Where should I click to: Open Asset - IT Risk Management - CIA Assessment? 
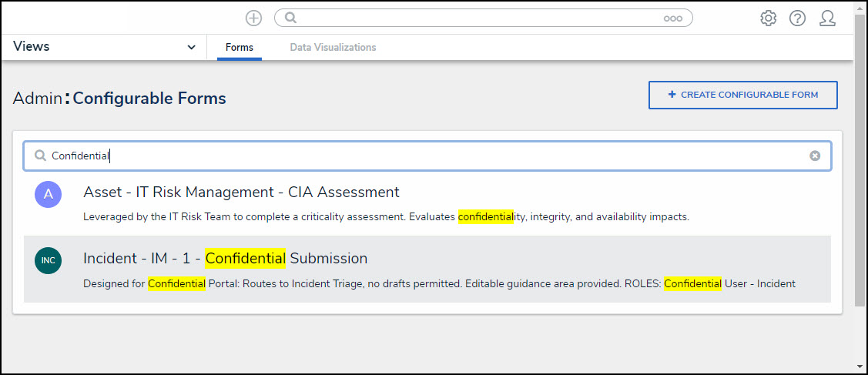point(241,193)
